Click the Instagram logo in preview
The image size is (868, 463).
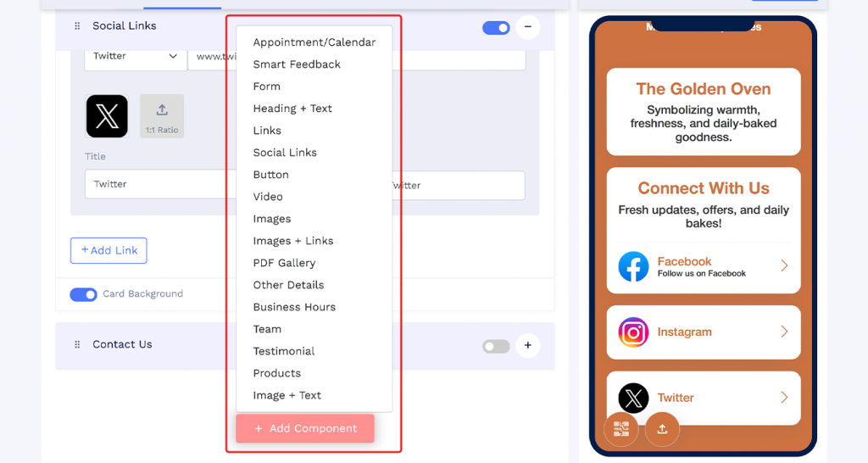pyautogui.click(x=633, y=332)
